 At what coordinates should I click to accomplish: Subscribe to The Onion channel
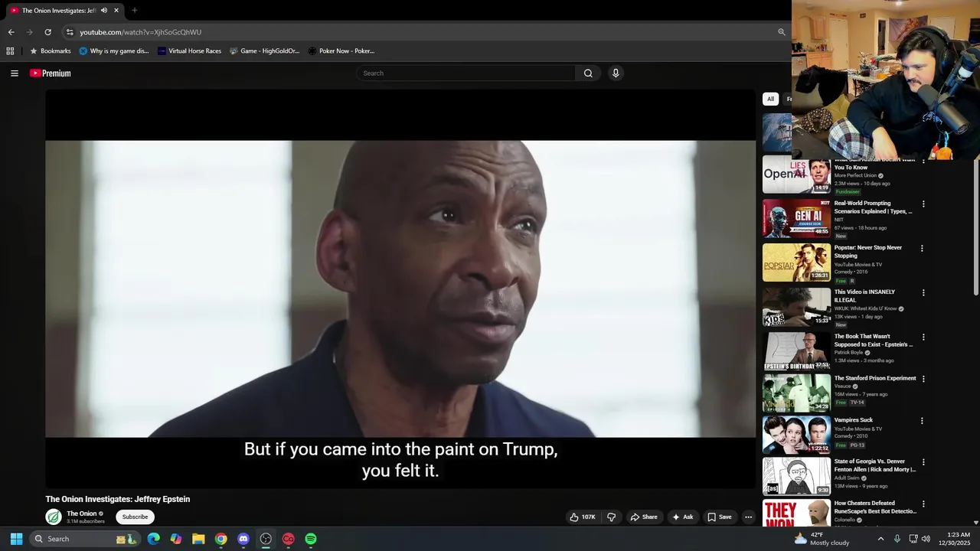click(135, 517)
